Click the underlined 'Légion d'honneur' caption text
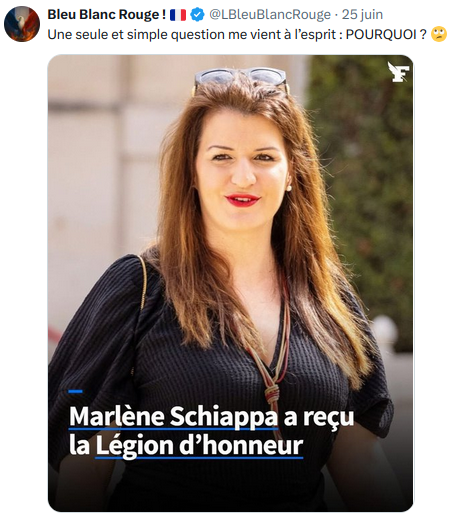 [199, 446]
